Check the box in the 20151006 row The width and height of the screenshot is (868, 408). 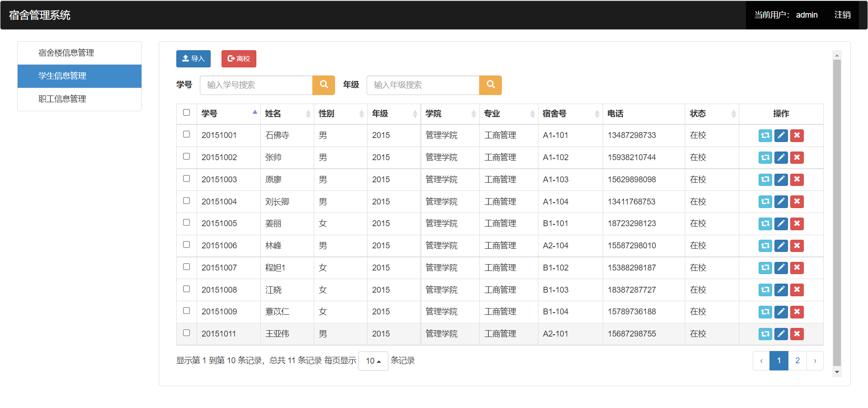tap(186, 245)
